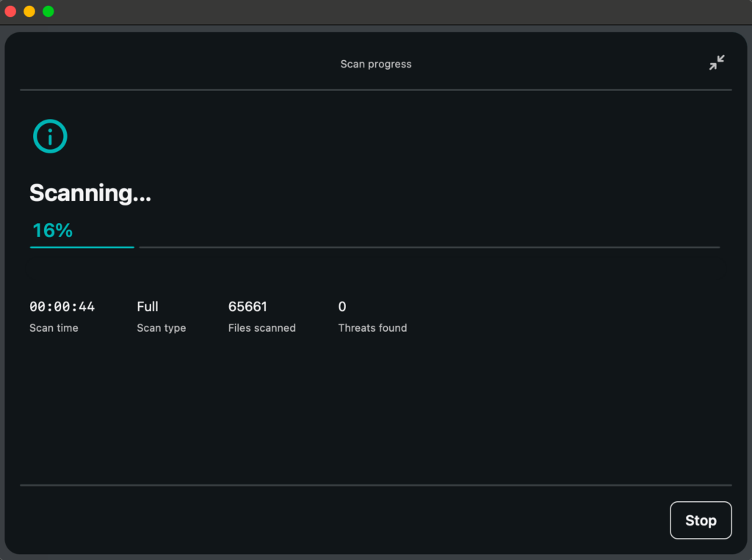The height and width of the screenshot is (560, 752).
Task: Click the 65661 files scanned count
Action: tap(247, 307)
